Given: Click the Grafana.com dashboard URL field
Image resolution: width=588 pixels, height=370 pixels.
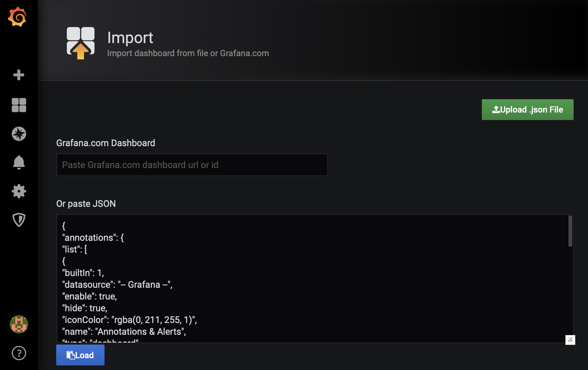Looking at the screenshot, I should click(x=191, y=165).
